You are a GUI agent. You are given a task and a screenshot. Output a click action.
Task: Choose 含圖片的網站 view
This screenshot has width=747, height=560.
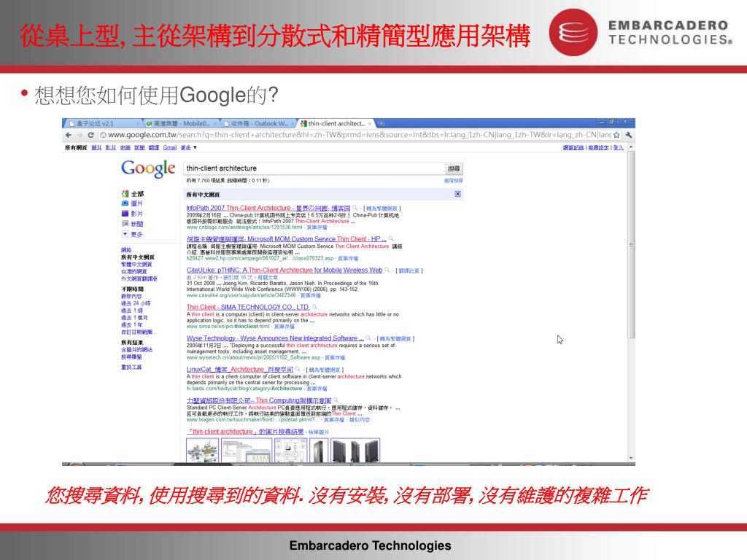(136, 349)
